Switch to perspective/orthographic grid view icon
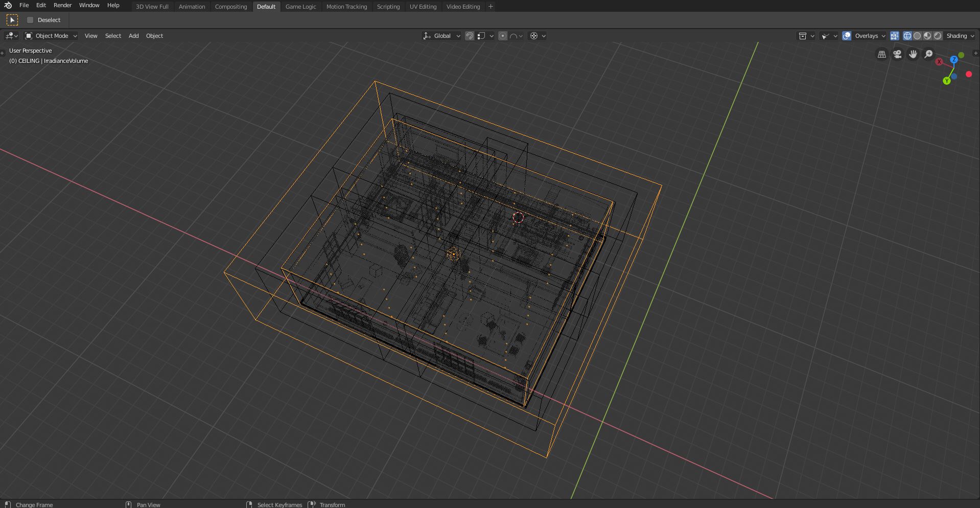Viewport: 980px width, 508px height. pos(882,54)
